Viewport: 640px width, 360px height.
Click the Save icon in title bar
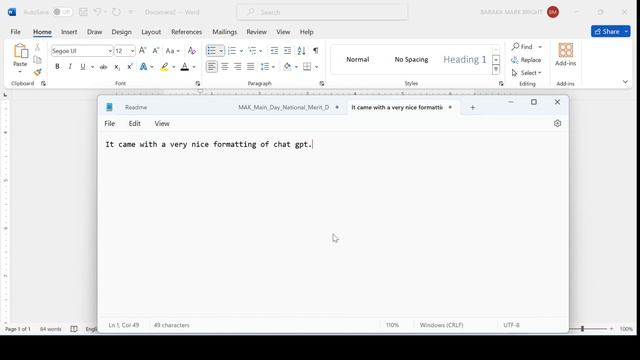tap(83, 12)
